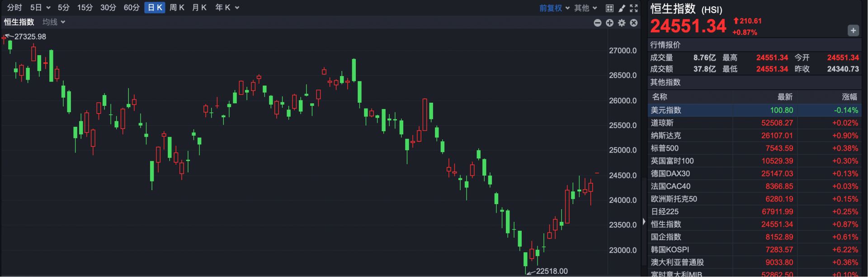Select the 60分 chart interval
This screenshot has width=868, height=277.
(x=132, y=8)
